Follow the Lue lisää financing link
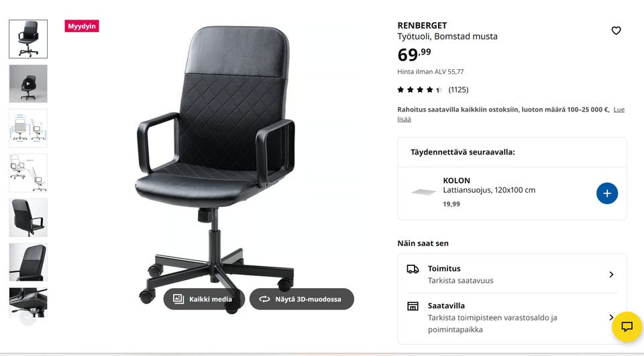This screenshot has width=644, height=356. click(511, 114)
